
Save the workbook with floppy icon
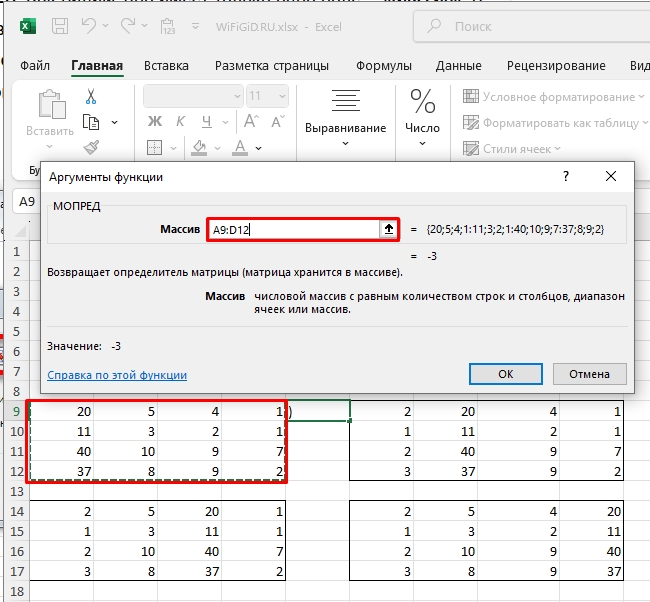pos(60,27)
